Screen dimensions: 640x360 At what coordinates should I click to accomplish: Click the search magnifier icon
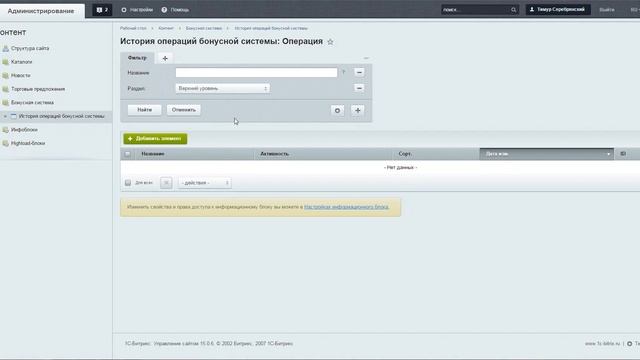(513, 10)
